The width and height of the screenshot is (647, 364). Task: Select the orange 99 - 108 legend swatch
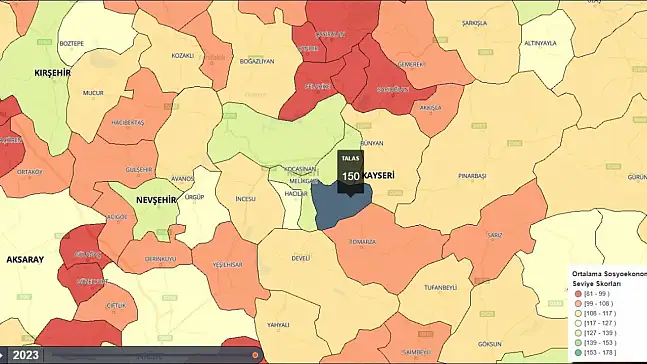click(x=578, y=304)
